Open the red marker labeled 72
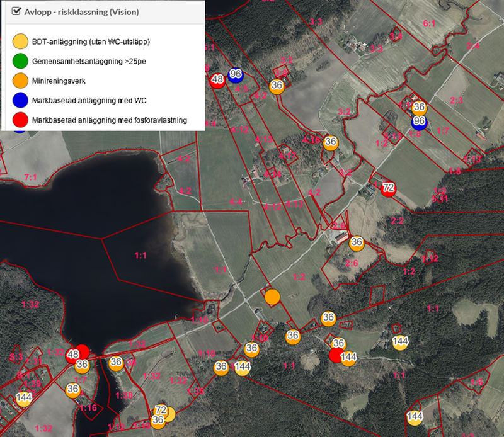504x437 pixels. [389, 188]
